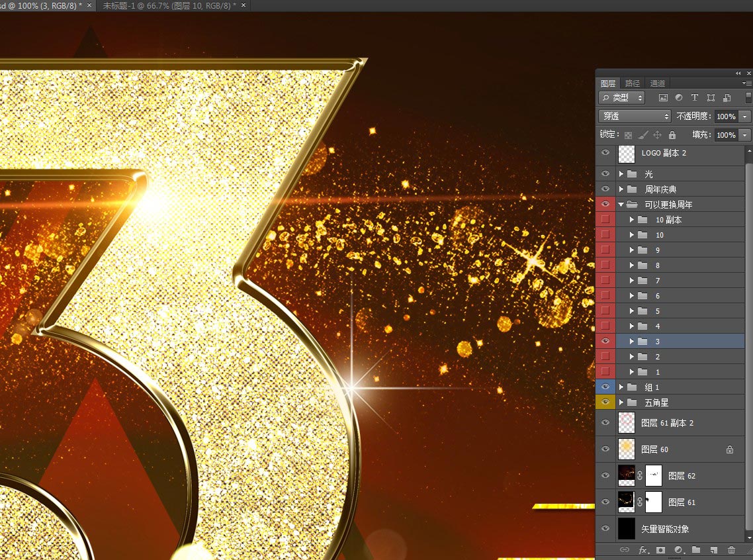This screenshot has width=753, height=560.
Task: Toggle the layer filter on/off switch
Action: 748,97
